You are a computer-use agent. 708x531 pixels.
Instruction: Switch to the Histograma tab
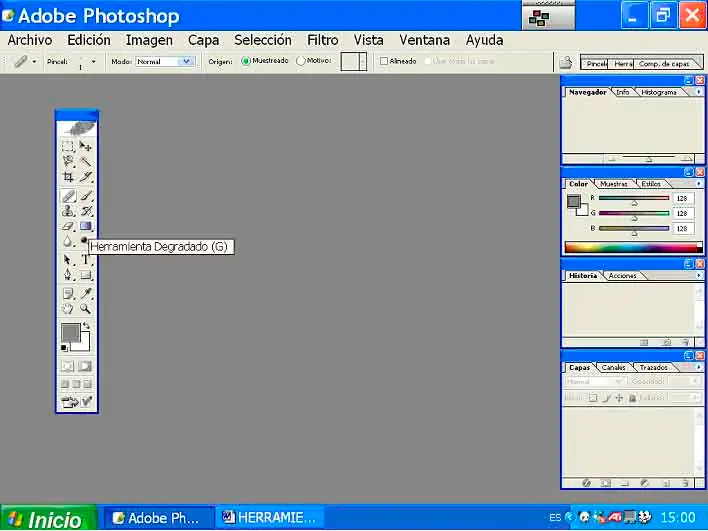(659, 92)
